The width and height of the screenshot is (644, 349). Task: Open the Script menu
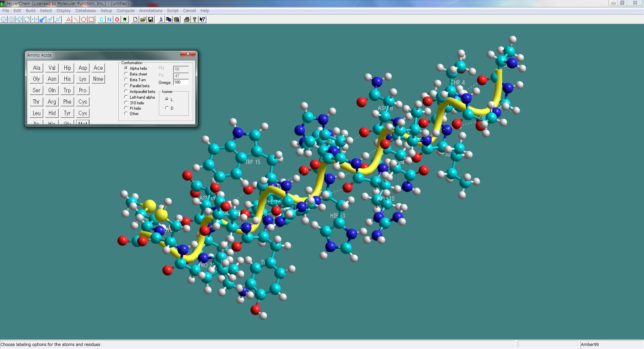173,11
